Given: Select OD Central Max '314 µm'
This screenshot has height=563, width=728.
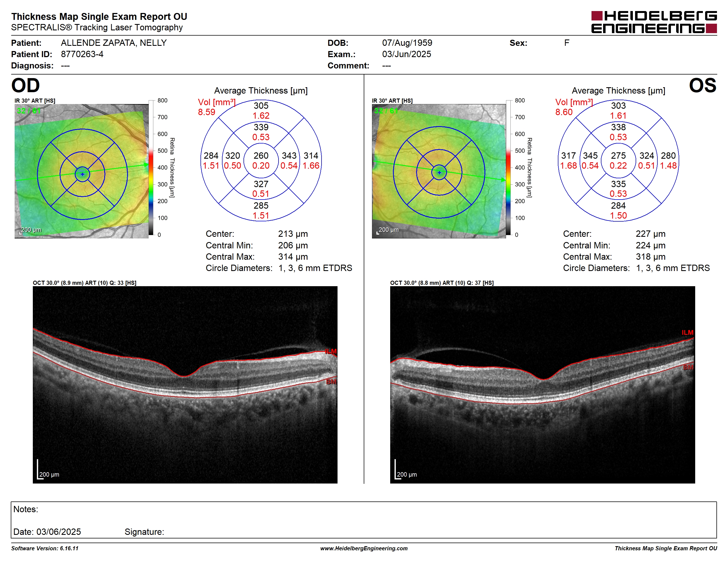Looking at the screenshot, I should (x=293, y=257).
